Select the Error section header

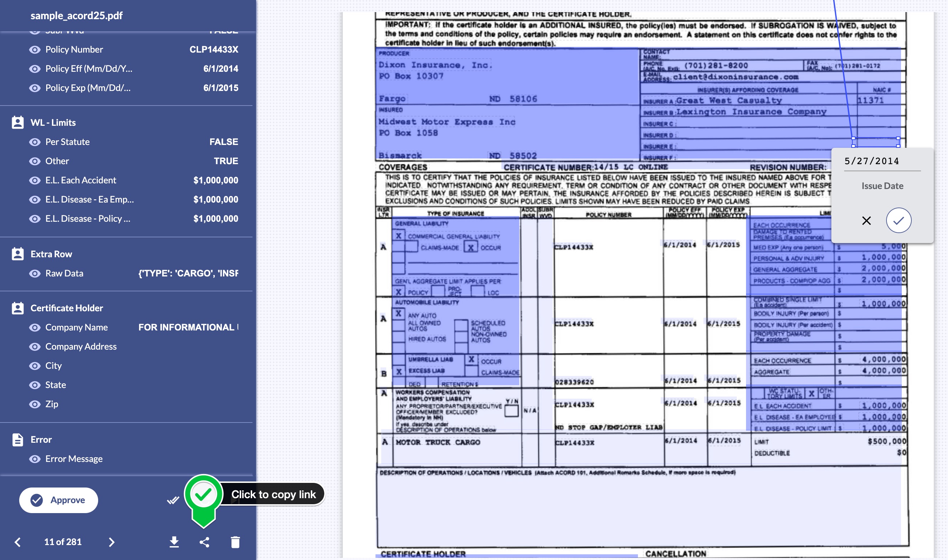pos(41,440)
